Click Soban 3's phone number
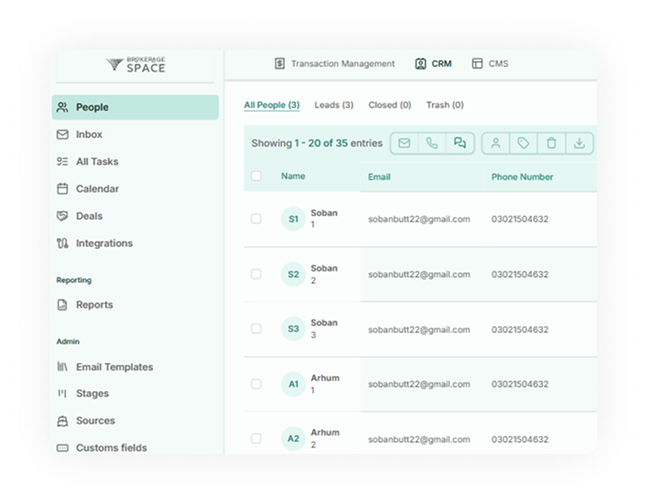 click(x=520, y=330)
